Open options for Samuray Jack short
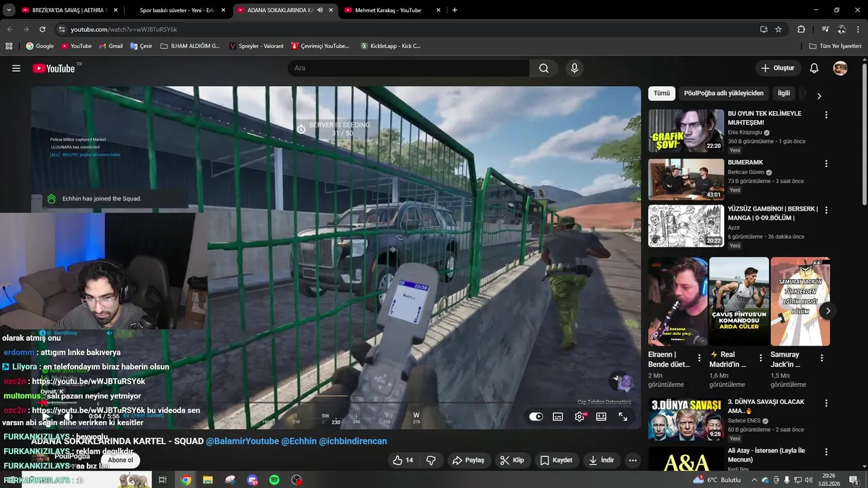The height and width of the screenshot is (488, 868). tap(822, 358)
